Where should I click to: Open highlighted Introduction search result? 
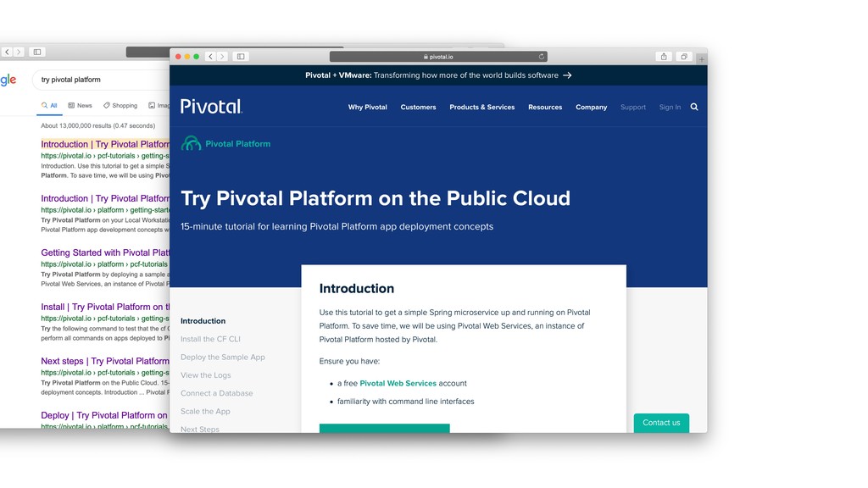click(105, 144)
